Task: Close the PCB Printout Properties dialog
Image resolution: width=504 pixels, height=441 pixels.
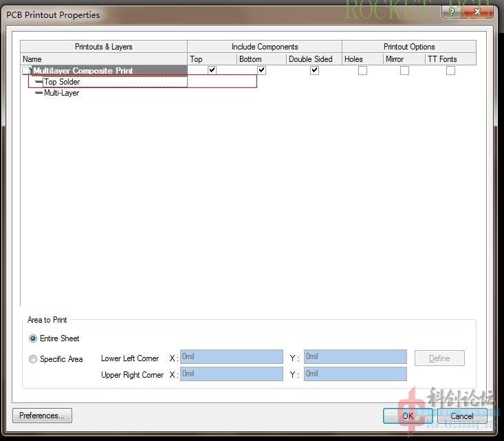Action: 479,12
